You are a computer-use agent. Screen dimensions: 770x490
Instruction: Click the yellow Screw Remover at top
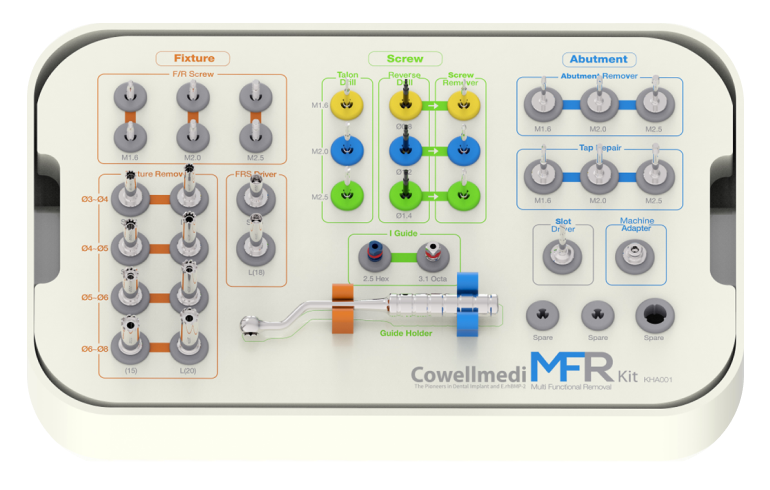click(x=462, y=104)
